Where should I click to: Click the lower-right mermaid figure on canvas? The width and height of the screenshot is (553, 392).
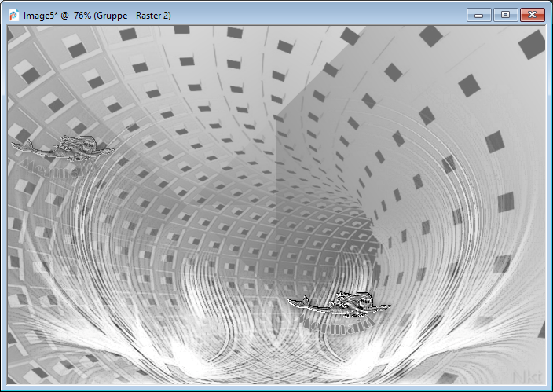(339, 305)
